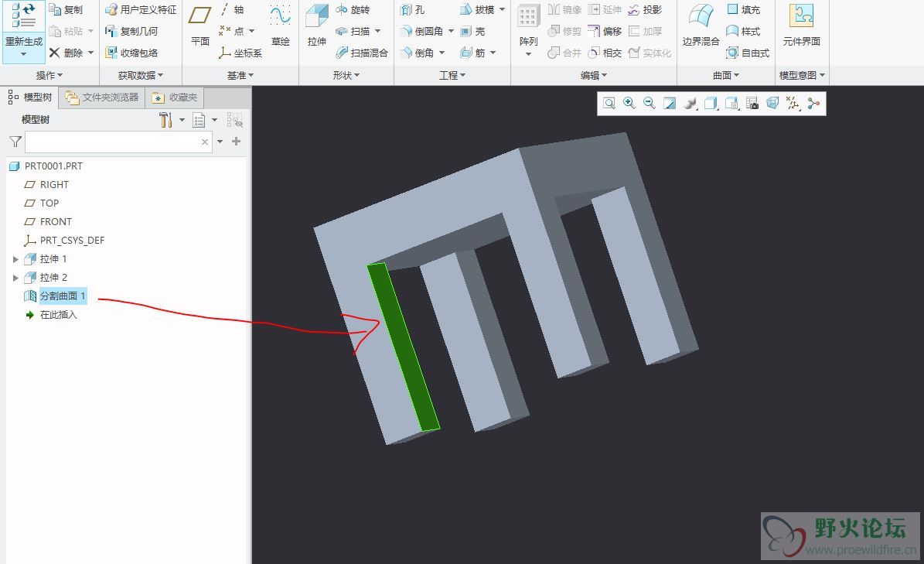Viewport: 924px width, 564px height.
Task: Open saved orientations cube icon
Action: tap(731, 104)
